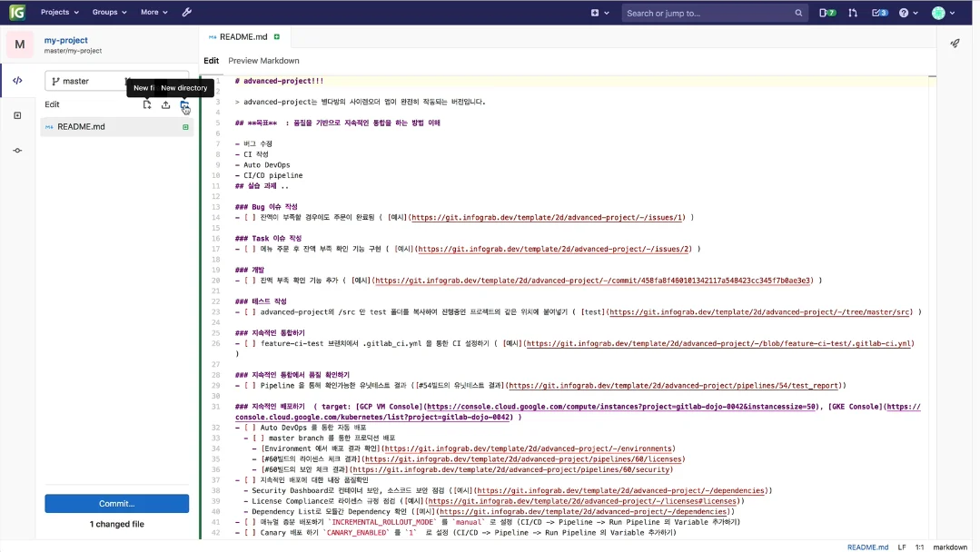The height and width of the screenshot is (552, 980).
Task: Open the Pipelines rocket icon
Action: (x=955, y=43)
